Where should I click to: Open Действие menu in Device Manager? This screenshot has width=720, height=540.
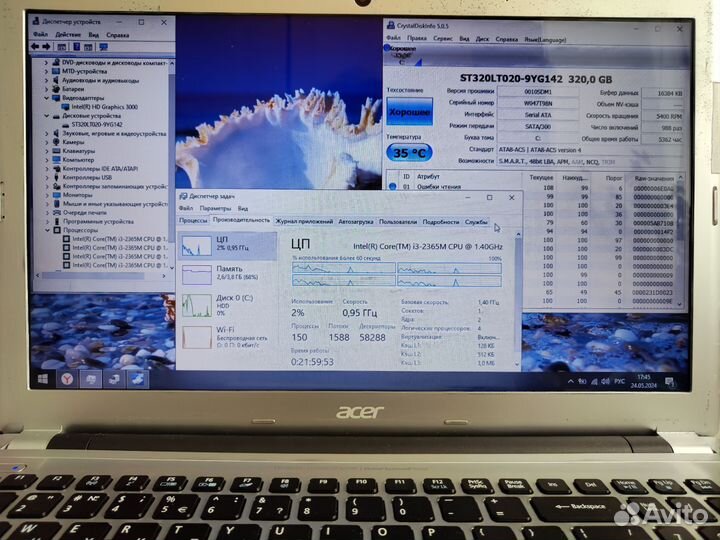pos(68,35)
